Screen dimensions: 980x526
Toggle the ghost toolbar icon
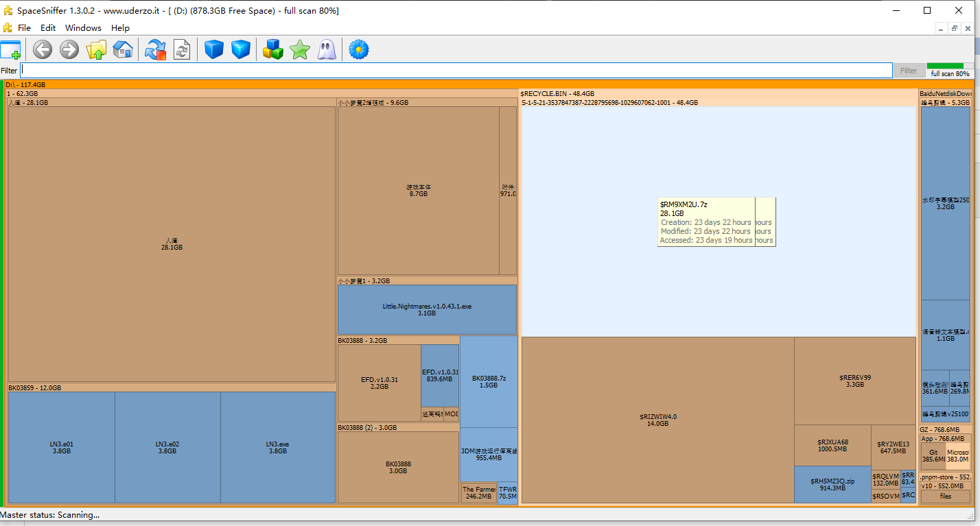(327, 49)
